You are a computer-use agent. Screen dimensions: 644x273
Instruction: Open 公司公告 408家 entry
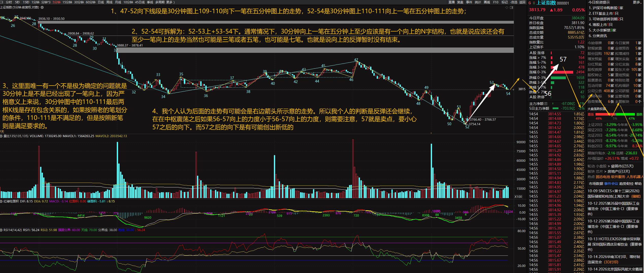pyautogui.click(x=601, y=91)
